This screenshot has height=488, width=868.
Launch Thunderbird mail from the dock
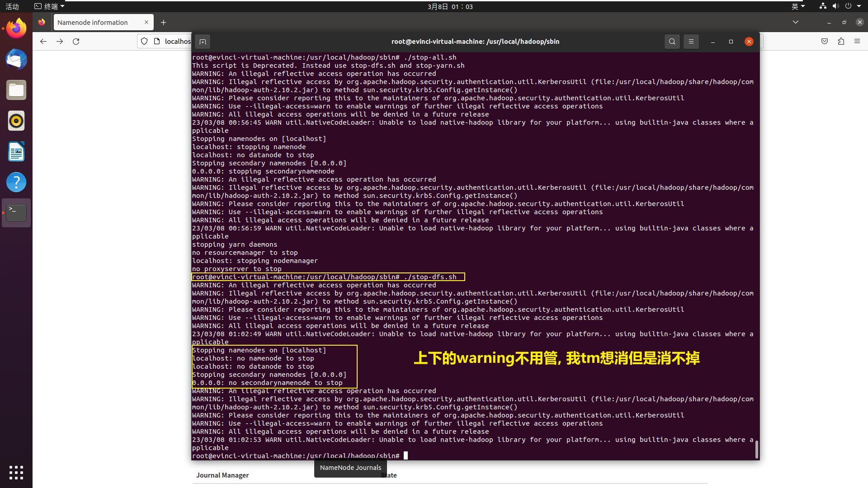click(16, 59)
